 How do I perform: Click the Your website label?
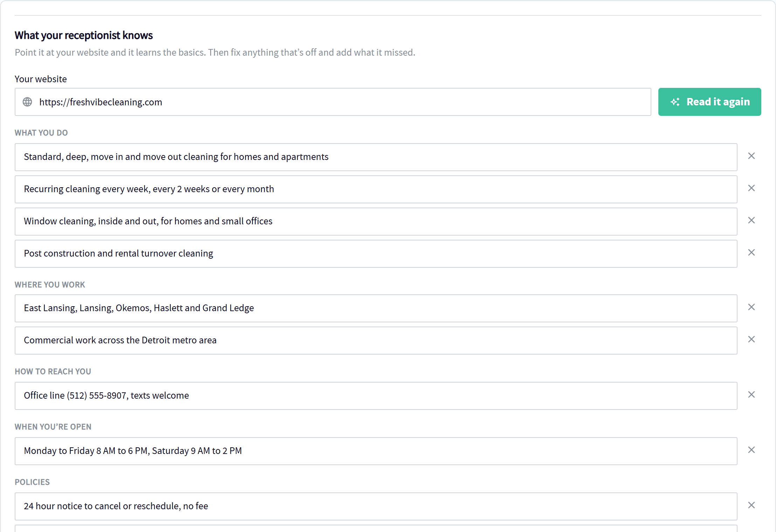41,79
